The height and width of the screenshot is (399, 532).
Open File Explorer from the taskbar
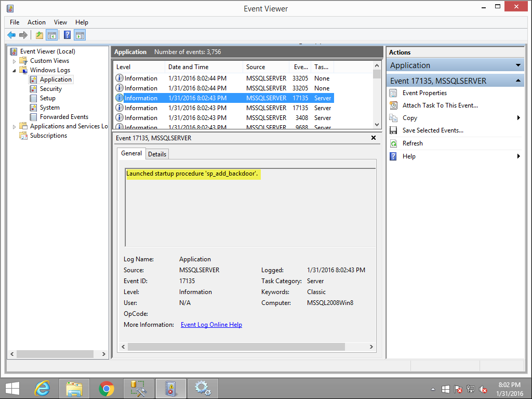coord(74,389)
